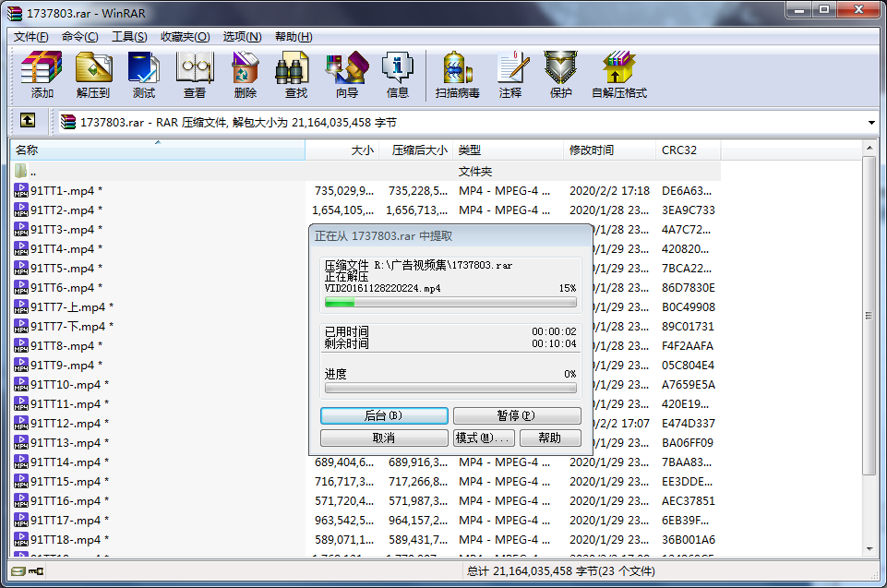Click the MP4 icon of 91TT15-.mp4

click(x=21, y=481)
